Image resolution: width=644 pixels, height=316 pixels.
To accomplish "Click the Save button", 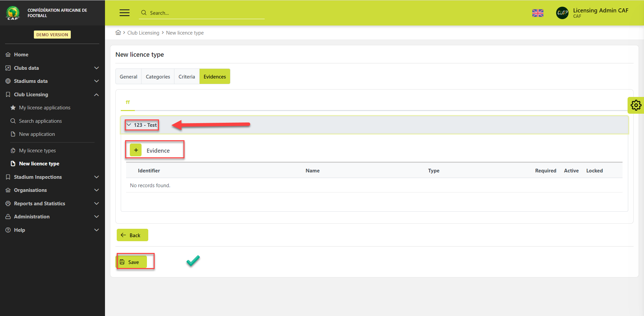I will 132,262.
